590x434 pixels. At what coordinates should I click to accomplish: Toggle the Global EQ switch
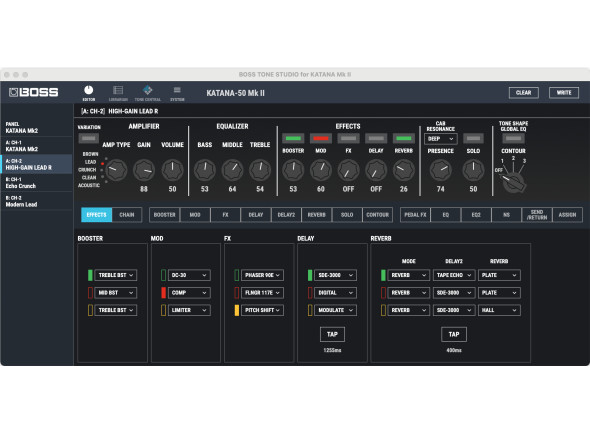[513, 138]
